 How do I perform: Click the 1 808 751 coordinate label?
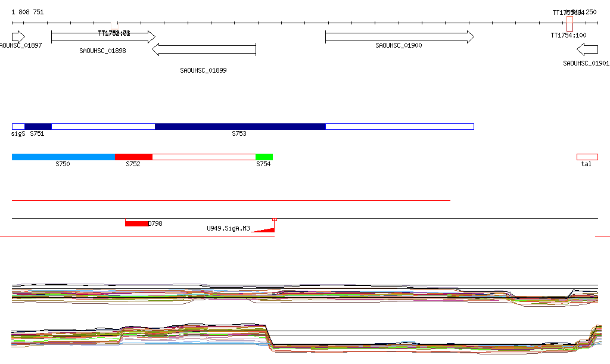(x=27, y=12)
